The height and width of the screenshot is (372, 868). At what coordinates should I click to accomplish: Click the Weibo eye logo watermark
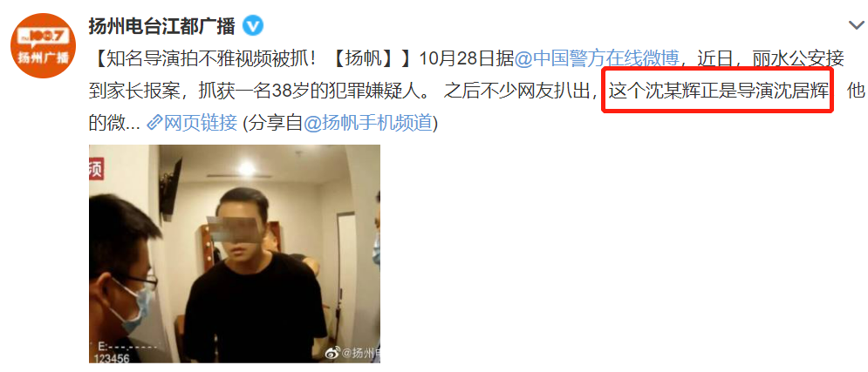pyautogui.click(x=332, y=352)
